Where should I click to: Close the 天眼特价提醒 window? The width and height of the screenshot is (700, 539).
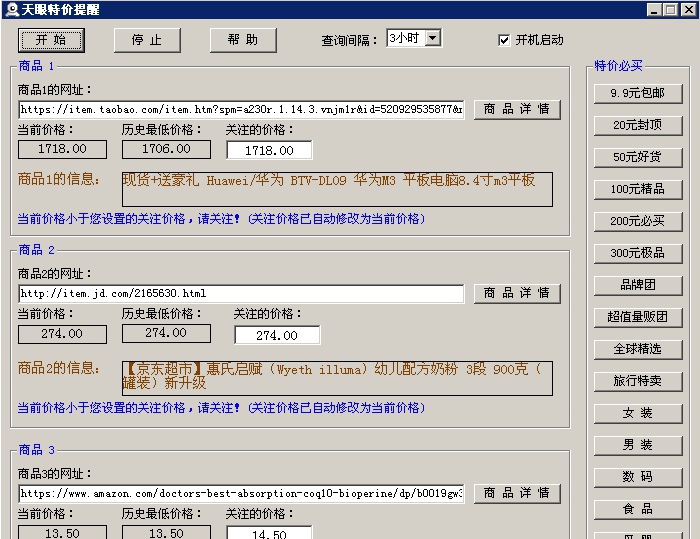(688, 10)
